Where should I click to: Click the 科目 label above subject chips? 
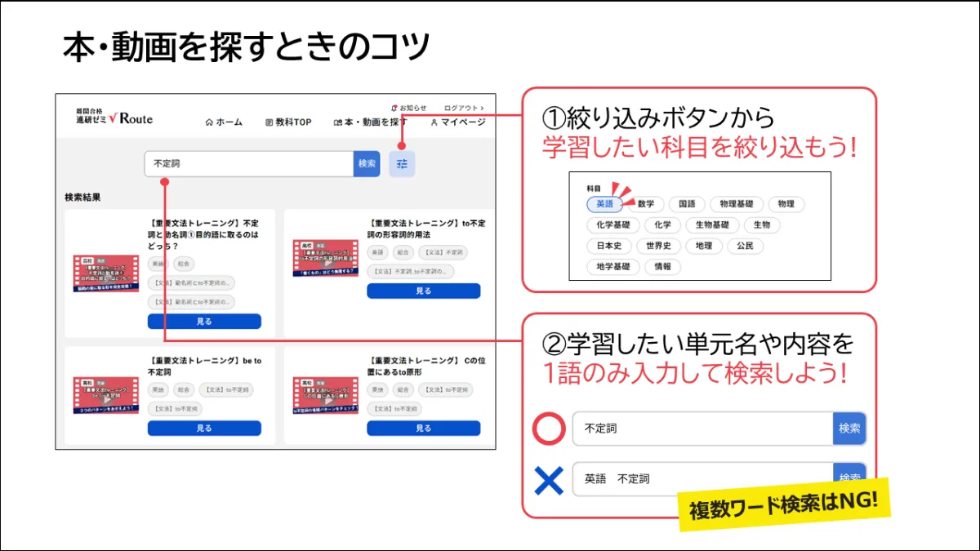[x=594, y=189]
